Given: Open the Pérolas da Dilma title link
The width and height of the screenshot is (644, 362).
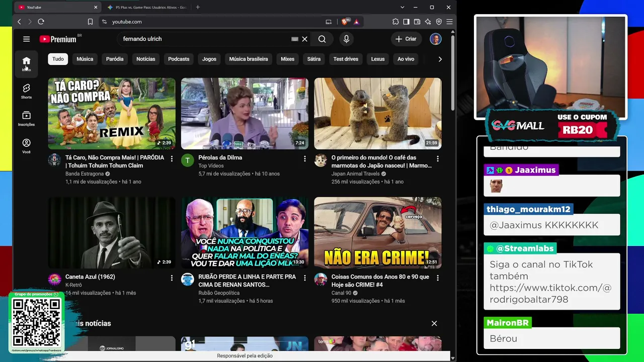Looking at the screenshot, I should click(220, 157).
